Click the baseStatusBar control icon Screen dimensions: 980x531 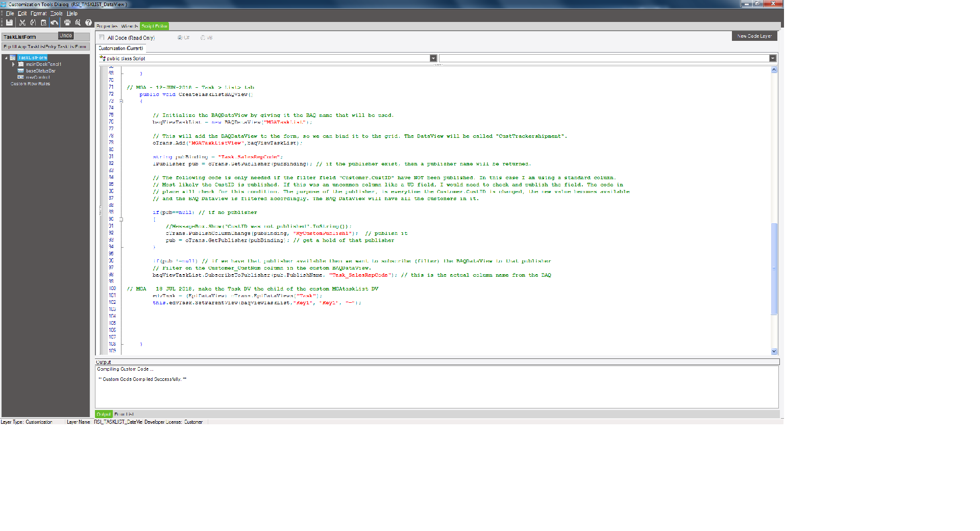tap(21, 71)
